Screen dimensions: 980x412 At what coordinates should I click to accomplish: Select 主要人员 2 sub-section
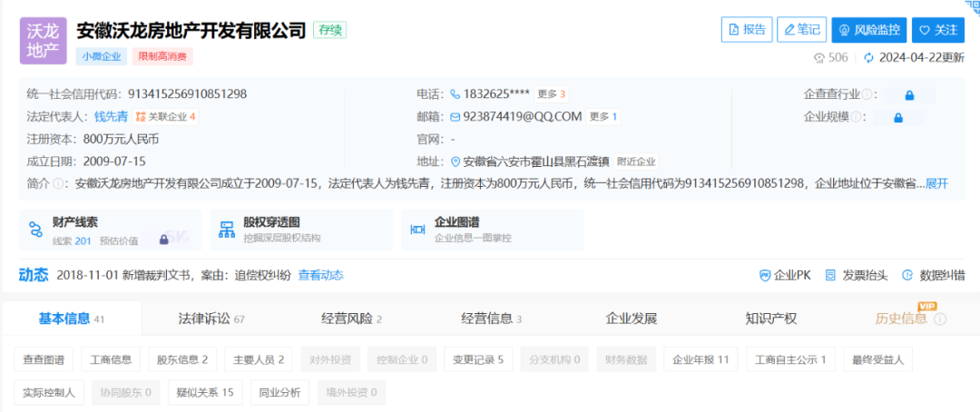click(x=259, y=359)
